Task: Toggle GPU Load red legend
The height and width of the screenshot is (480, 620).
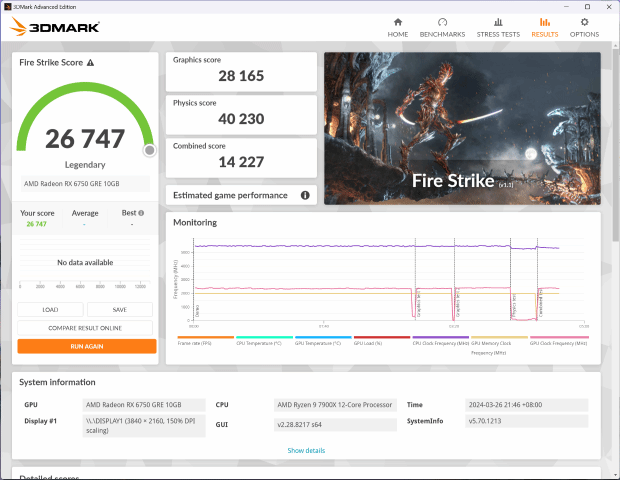Action: click(382, 340)
